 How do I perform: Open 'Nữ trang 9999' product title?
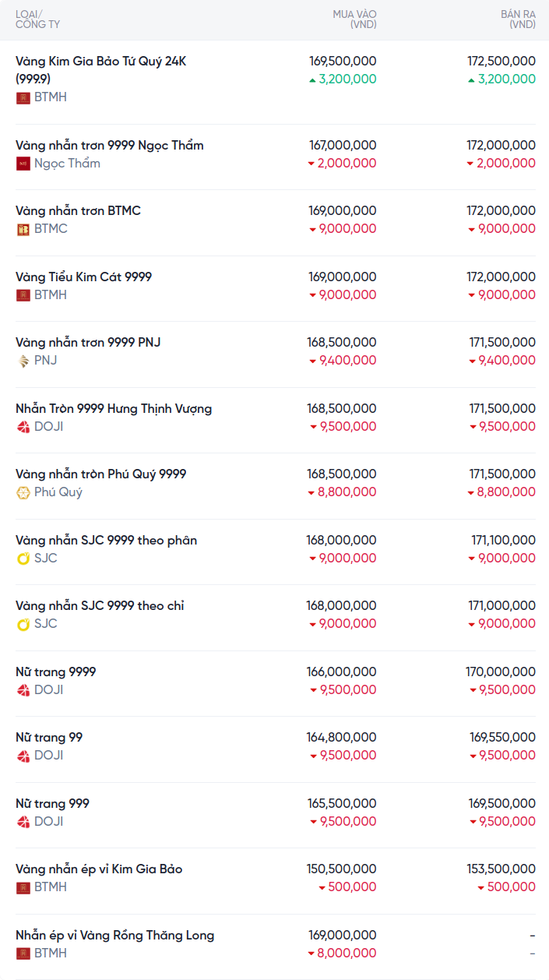point(56,672)
